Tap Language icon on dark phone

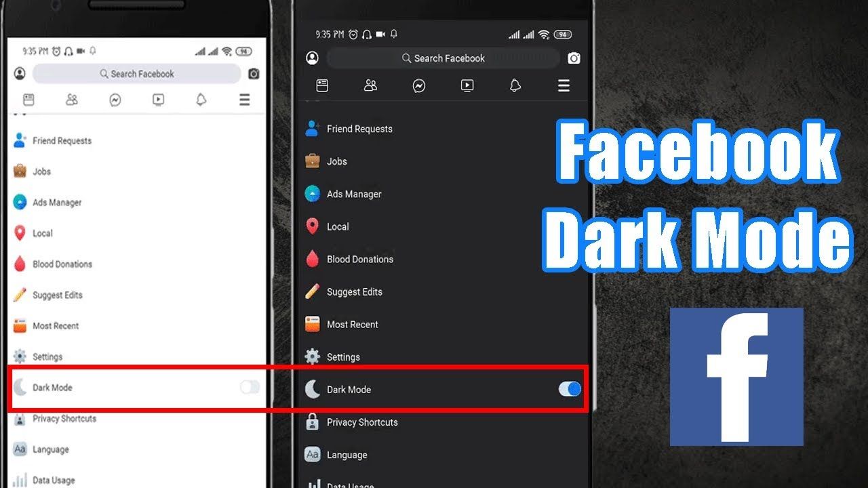coord(312,454)
